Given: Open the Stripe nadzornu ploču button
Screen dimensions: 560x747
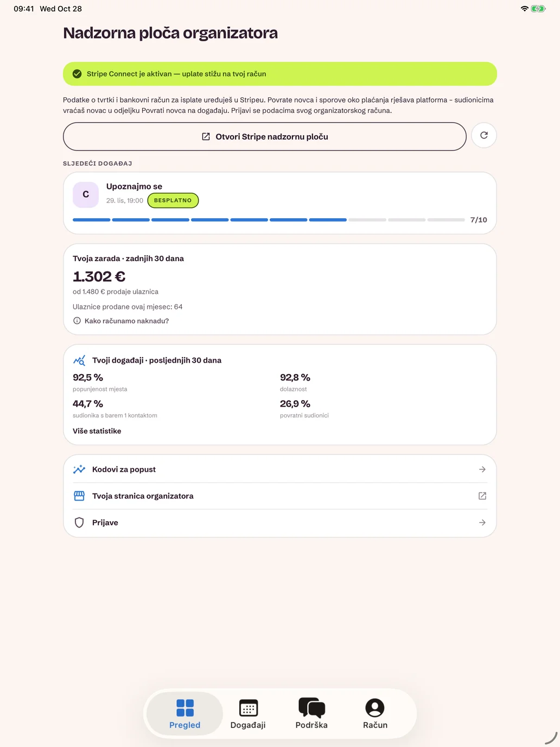Looking at the screenshot, I should click(265, 137).
